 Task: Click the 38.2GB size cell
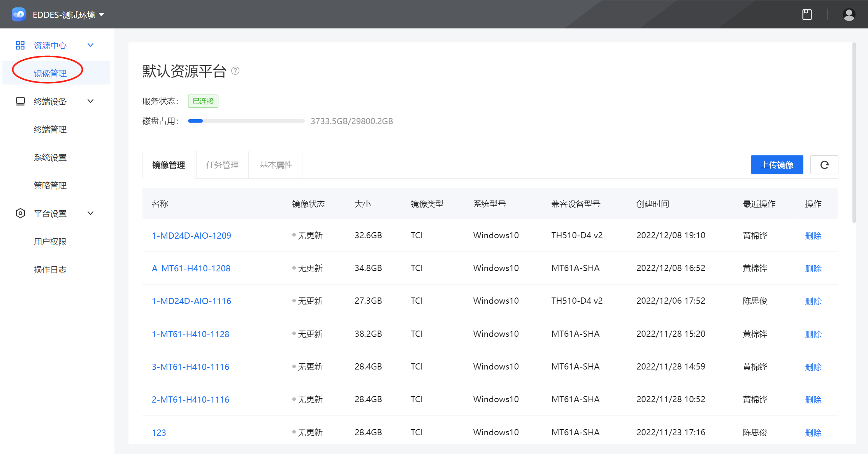(368, 334)
